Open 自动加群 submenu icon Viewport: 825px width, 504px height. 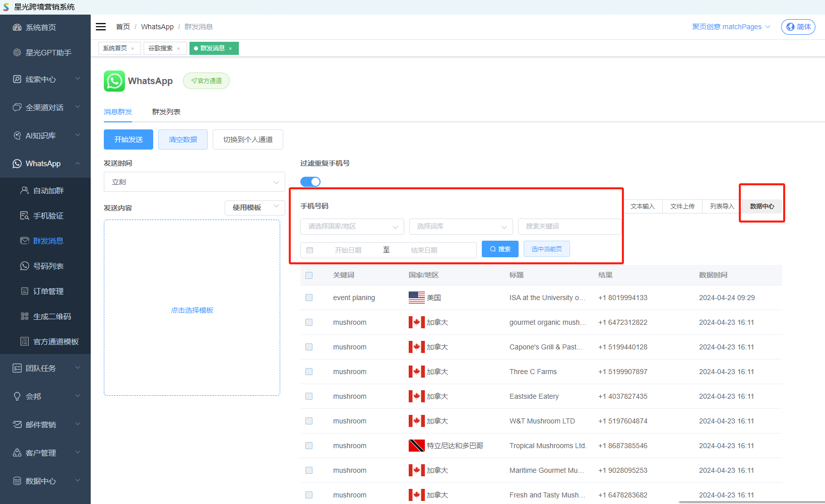click(25, 190)
